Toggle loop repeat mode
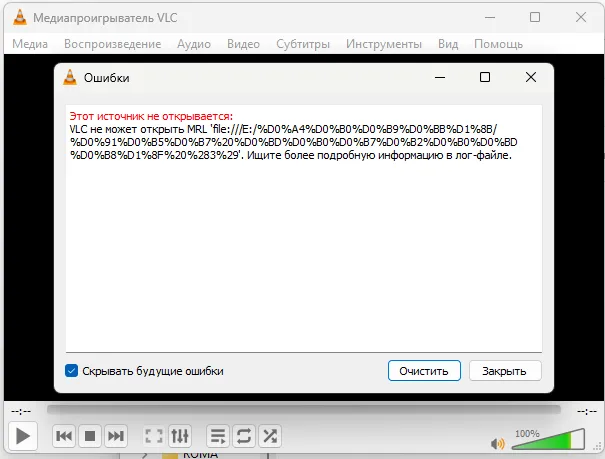 (244, 436)
